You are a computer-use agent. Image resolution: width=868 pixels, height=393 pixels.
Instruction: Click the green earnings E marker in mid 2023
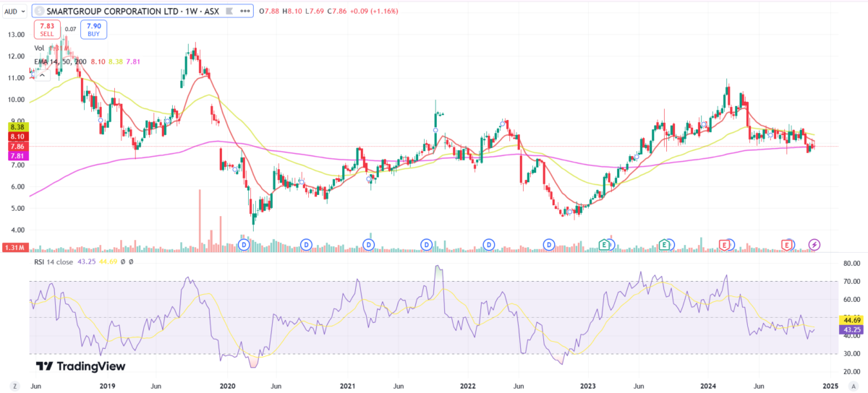point(664,245)
